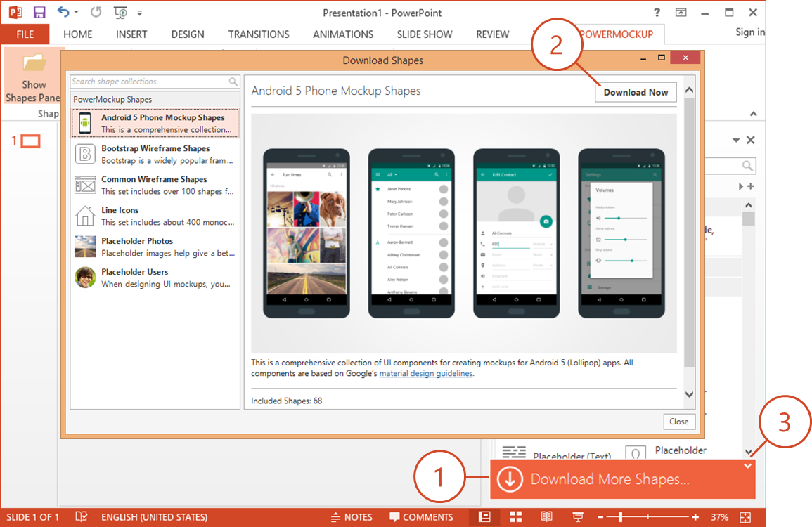Collapse the Download More Shapes banner chevron
Image resolution: width=812 pixels, height=527 pixels.
click(x=747, y=466)
